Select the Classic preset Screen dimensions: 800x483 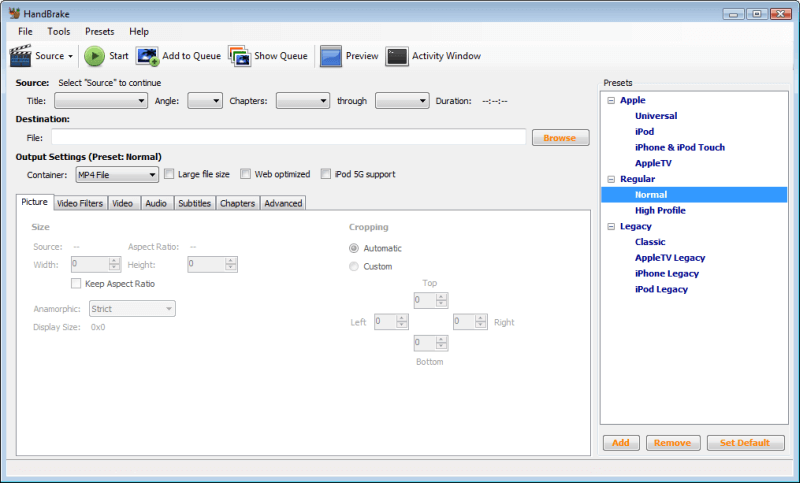tap(650, 242)
